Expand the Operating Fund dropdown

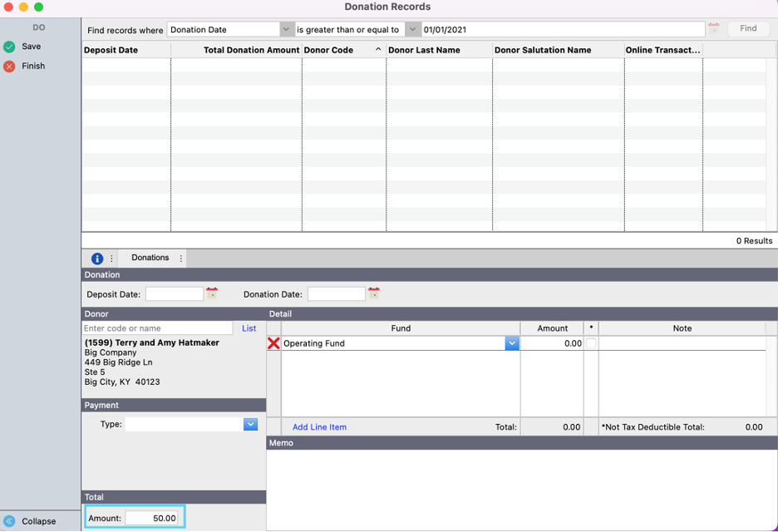(x=512, y=343)
